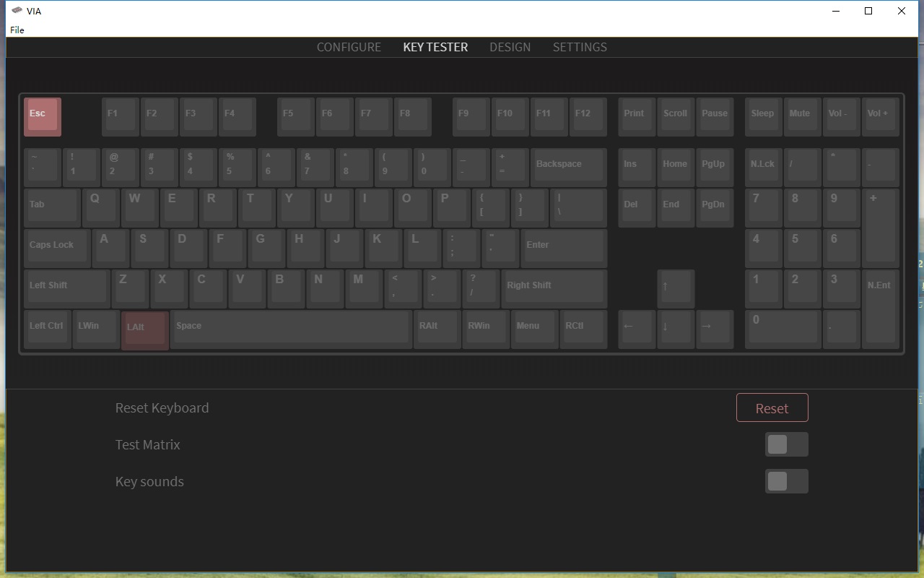924x578 pixels.
Task: Click the Tab key on the keyboard
Action: point(52,208)
